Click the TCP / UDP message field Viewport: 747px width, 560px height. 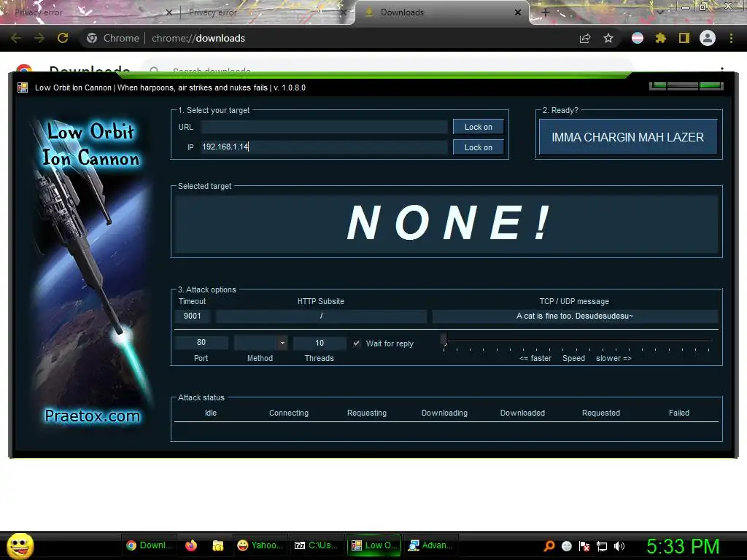575,316
